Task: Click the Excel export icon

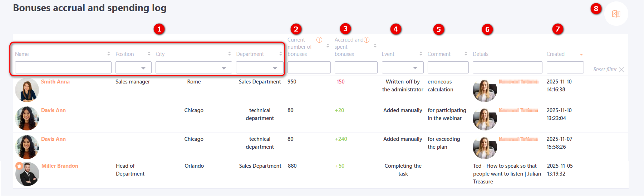Action: 616,14
